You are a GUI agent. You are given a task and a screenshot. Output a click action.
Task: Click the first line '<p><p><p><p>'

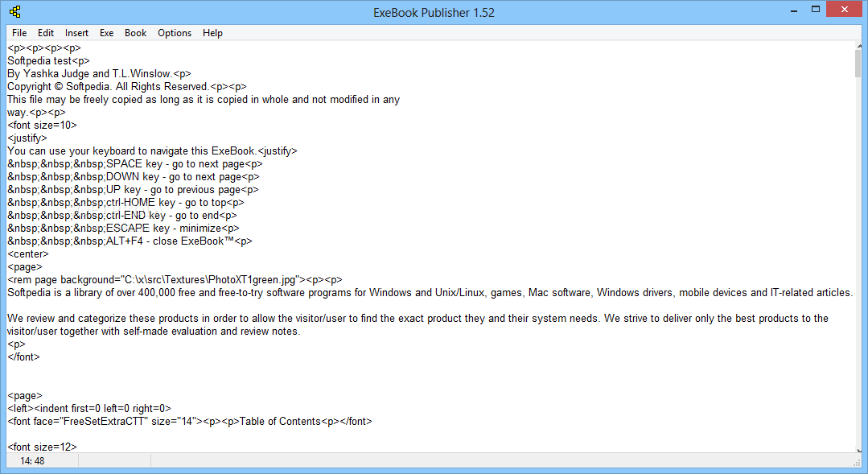(x=44, y=48)
